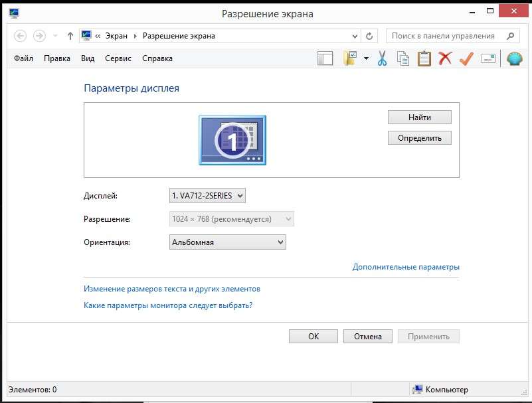Image resolution: width=532 pixels, height=403 pixels.
Task: Expand the arrow next to folder icon
Action: click(x=366, y=58)
